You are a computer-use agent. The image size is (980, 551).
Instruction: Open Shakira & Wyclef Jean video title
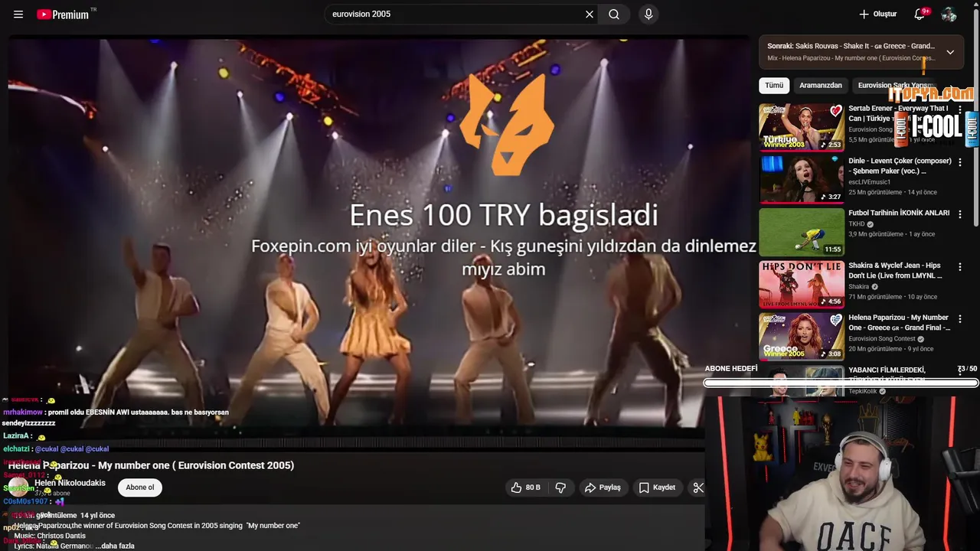point(896,270)
